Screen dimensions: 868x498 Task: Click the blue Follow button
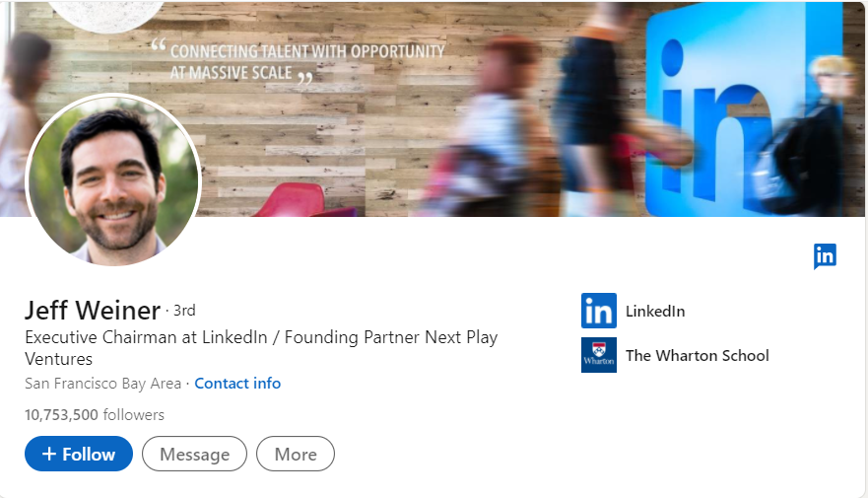click(79, 454)
